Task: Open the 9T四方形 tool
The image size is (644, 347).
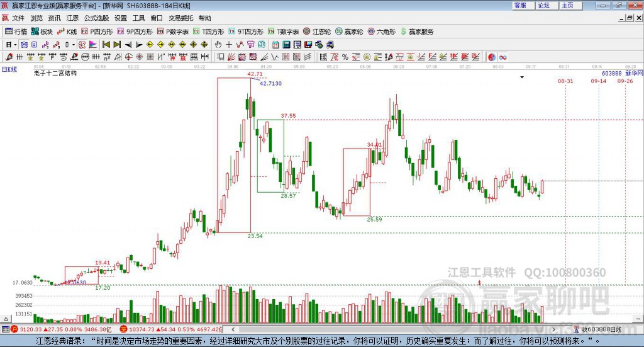Action: click(246, 31)
